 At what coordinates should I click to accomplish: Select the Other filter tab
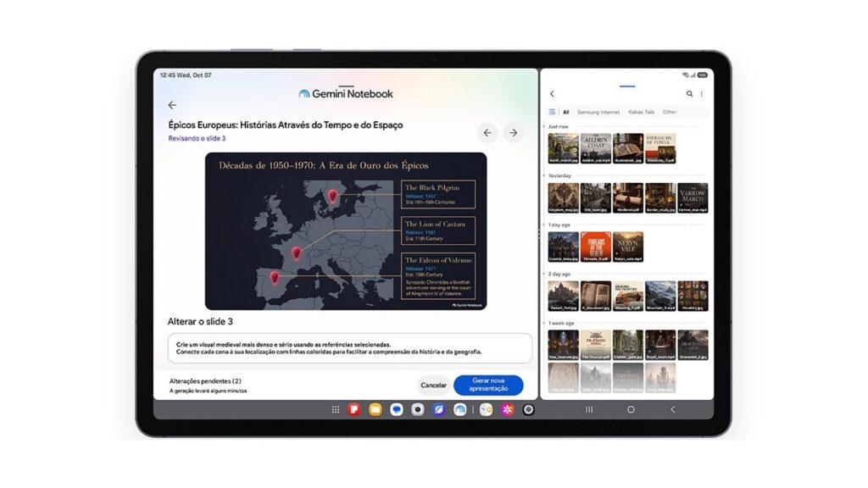(x=670, y=112)
